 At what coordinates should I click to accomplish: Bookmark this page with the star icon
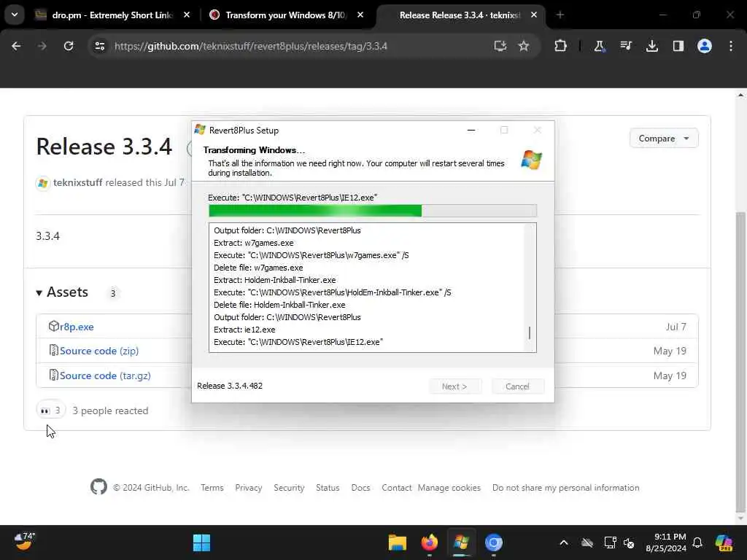click(x=524, y=46)
